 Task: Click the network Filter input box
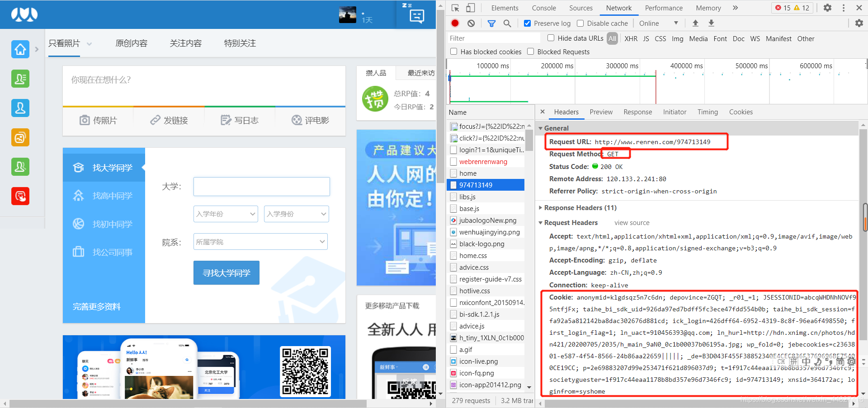[x=494, y=38]
